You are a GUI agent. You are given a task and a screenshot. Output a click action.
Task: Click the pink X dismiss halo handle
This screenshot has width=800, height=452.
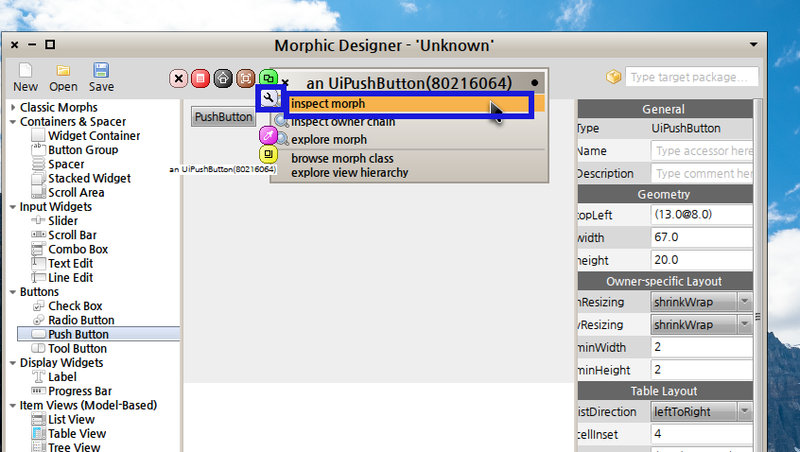[179, 79]
